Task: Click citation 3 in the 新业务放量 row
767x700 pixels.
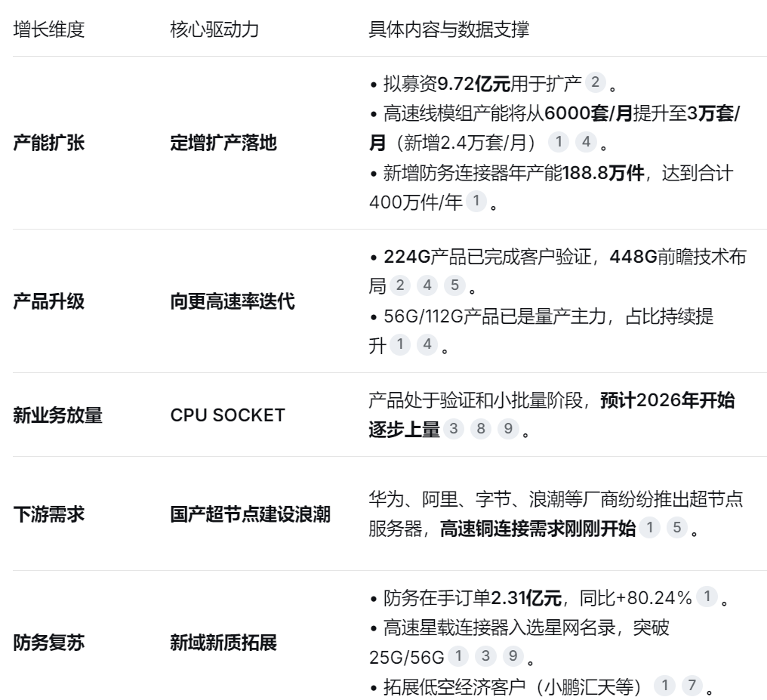Action: (454, 429)
